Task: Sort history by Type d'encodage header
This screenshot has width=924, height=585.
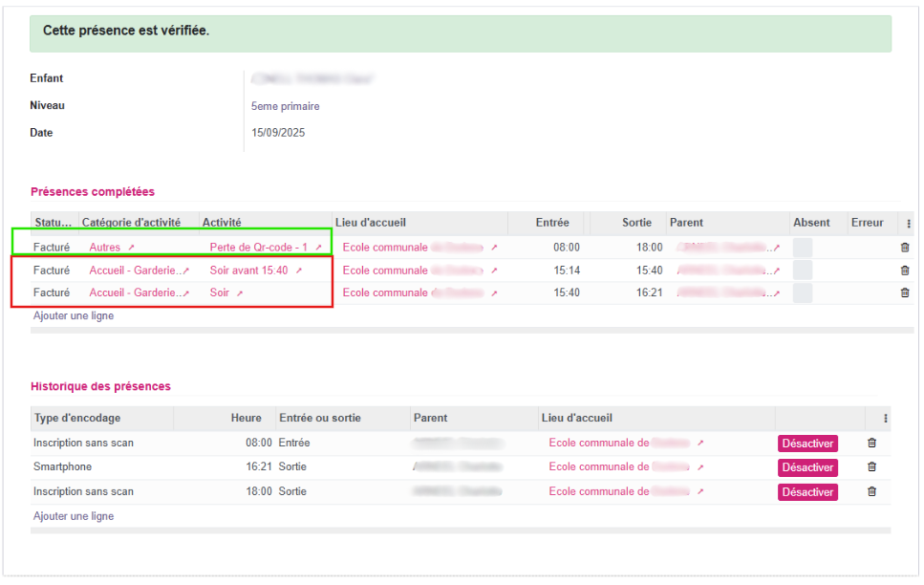Action: pos(77,418)
